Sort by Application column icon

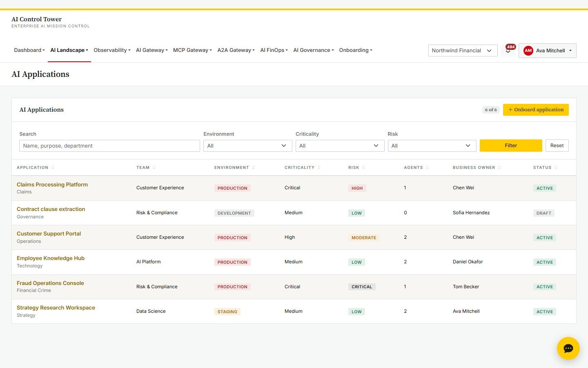pos(53,168)
